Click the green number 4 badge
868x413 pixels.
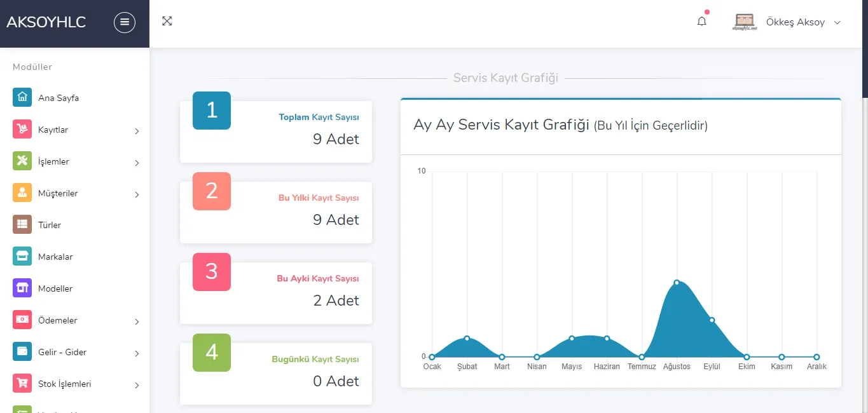pos(212,353)
